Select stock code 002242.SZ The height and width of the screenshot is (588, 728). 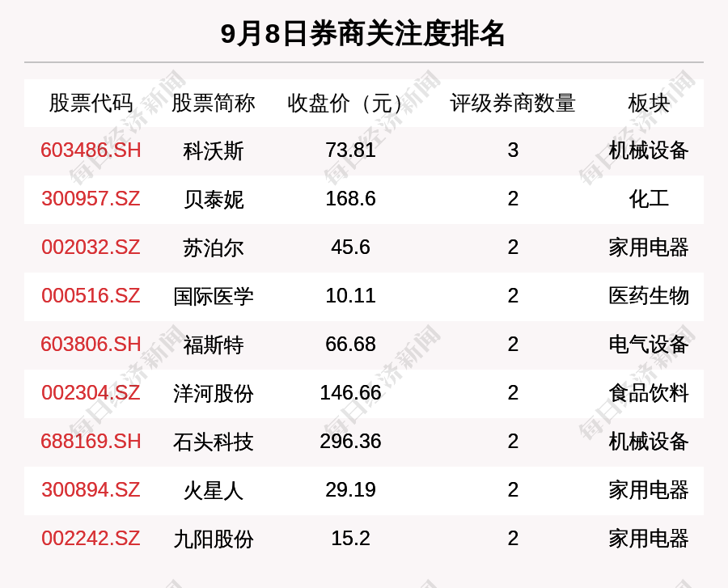coord(91,539)
